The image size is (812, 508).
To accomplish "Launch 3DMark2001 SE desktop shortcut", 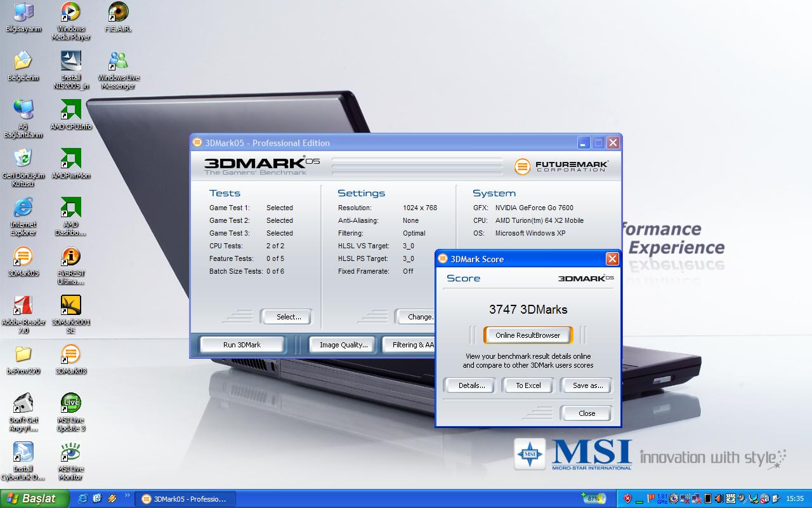I will click(x=70, y=314).
